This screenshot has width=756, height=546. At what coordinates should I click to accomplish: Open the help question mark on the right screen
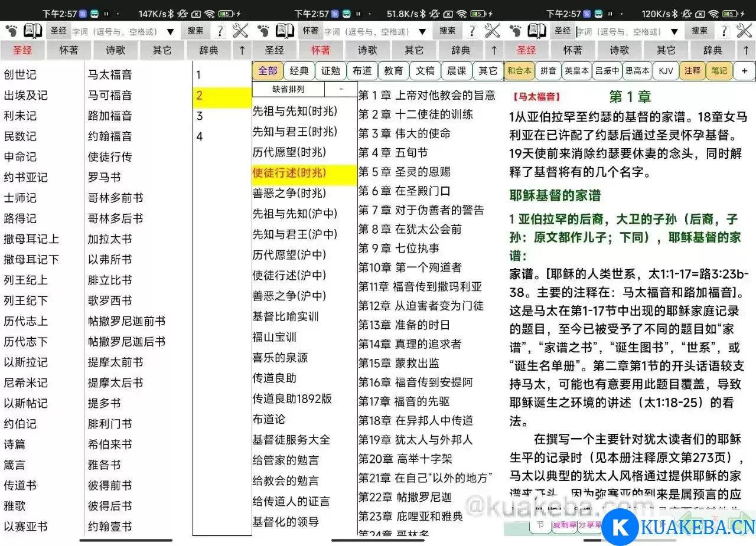click(x=725, y=31)
